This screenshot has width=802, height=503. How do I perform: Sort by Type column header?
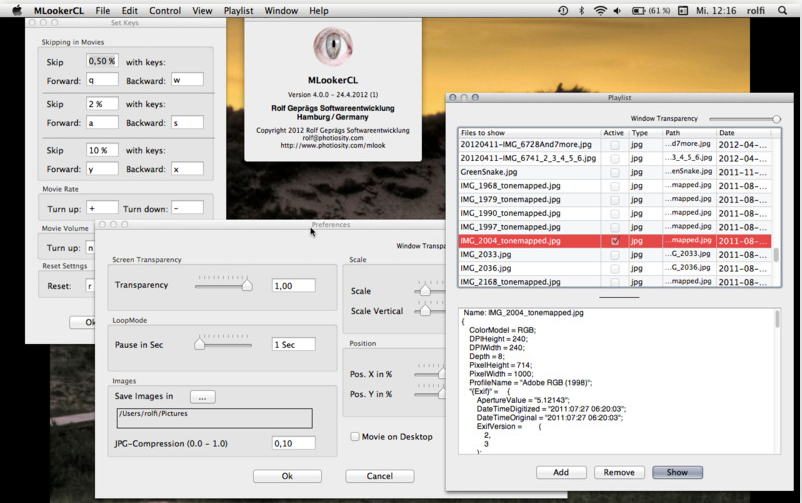click(x=645, y=133)
